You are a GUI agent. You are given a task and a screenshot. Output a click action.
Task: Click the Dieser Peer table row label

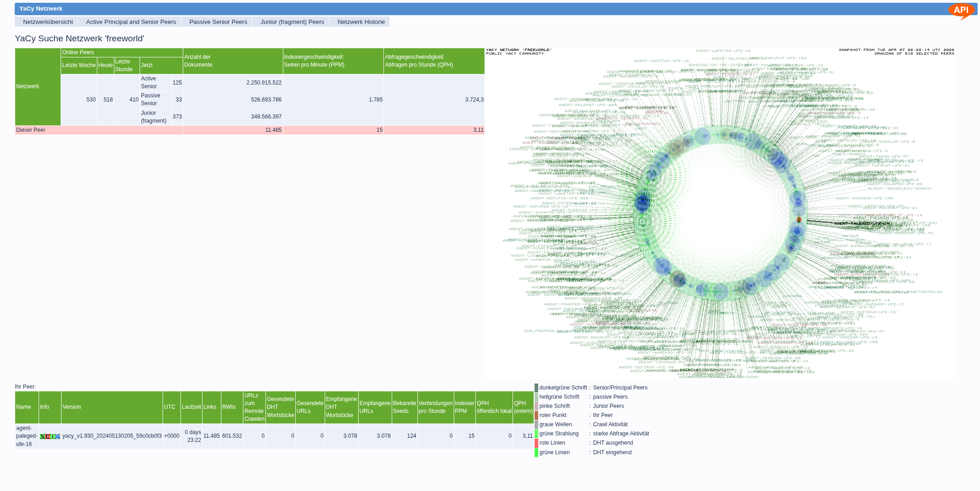point(31,130)
